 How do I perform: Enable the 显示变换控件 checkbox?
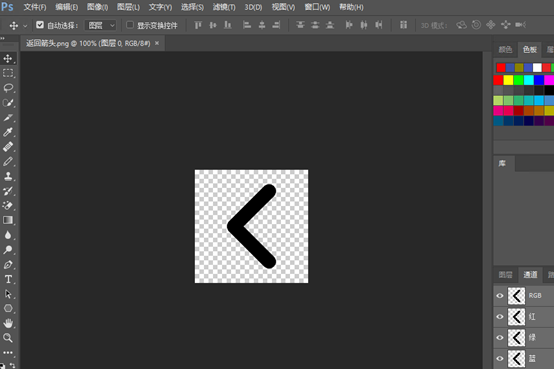(130, 25)
